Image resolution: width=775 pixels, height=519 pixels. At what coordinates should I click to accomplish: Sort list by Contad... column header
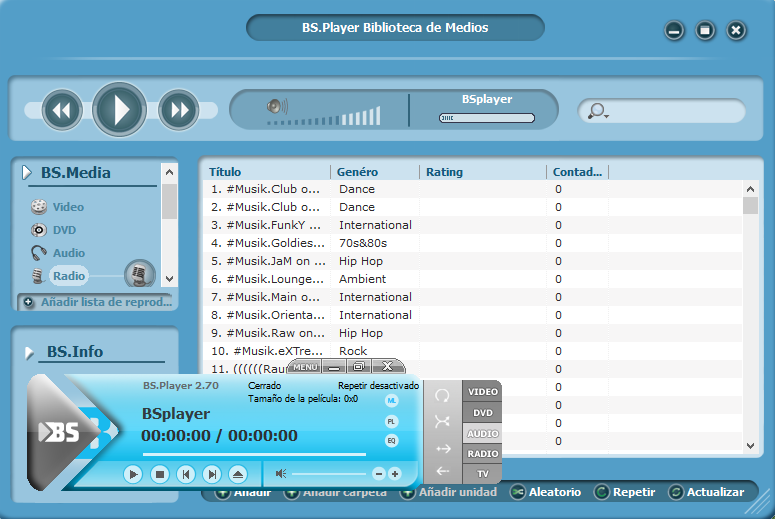tap(577, 172)
